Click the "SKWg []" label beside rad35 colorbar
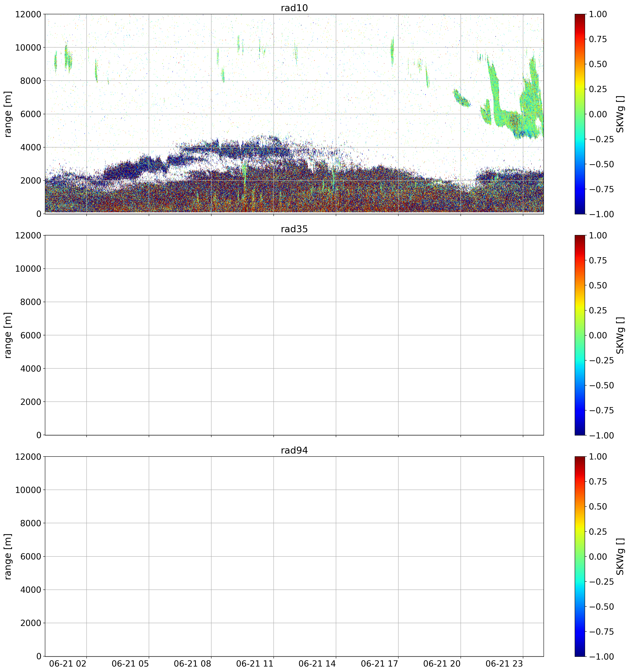The height and width of the screenshot is (672, 629). pos(620,335)
